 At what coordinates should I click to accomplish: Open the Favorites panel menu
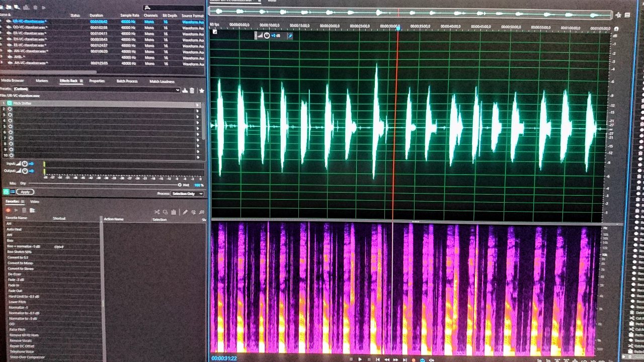(23, 202)
